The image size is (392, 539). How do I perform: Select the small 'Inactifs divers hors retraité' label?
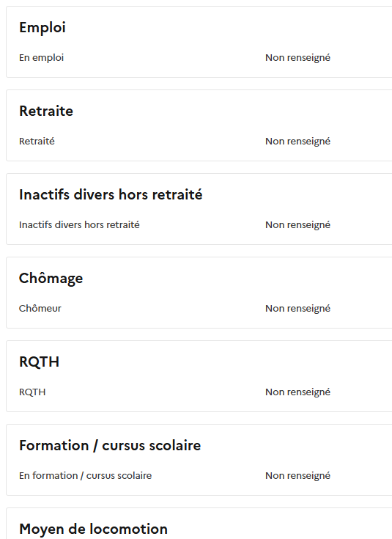tap(79, 225)
